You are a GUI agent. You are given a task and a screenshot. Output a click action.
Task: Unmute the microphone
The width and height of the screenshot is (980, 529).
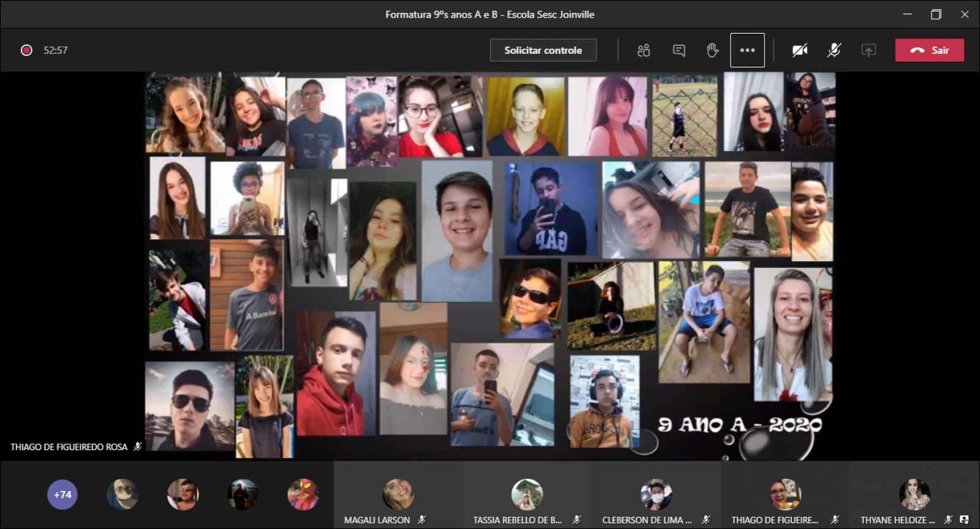click(834, 50)
